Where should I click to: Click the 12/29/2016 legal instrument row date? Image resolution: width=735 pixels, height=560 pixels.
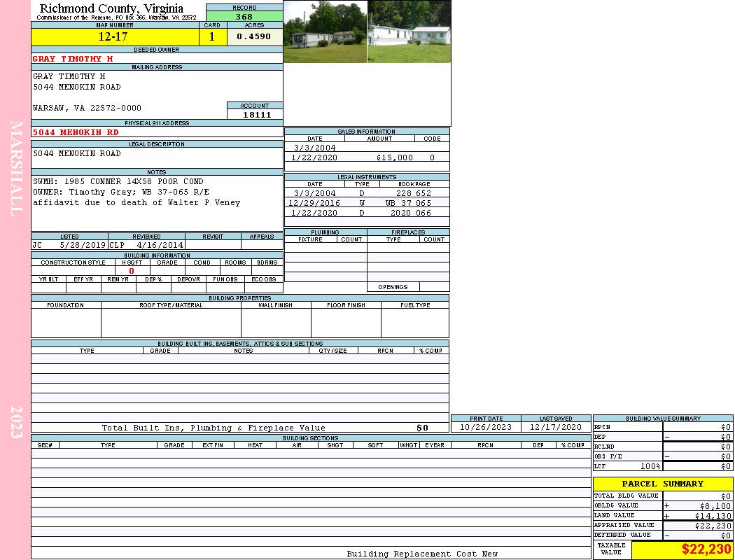pos(314,203)
